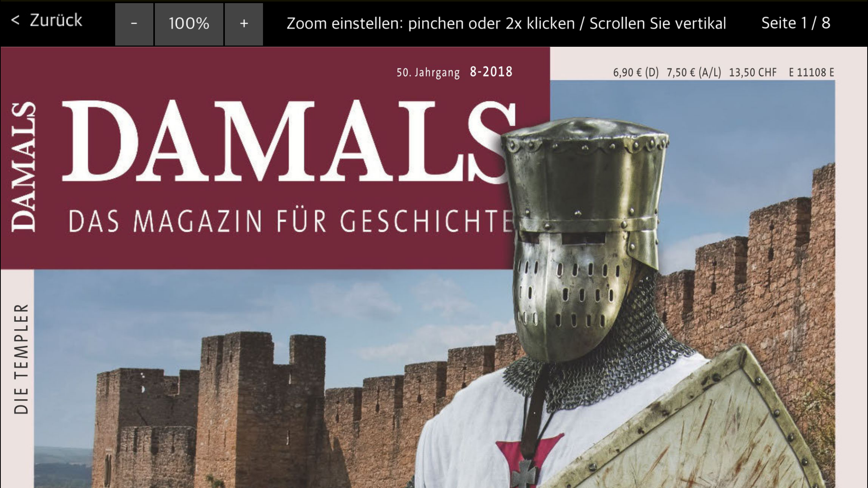
Task: Click the vertical DIE TEMPLER text
Action: click(x=21, y=359)
